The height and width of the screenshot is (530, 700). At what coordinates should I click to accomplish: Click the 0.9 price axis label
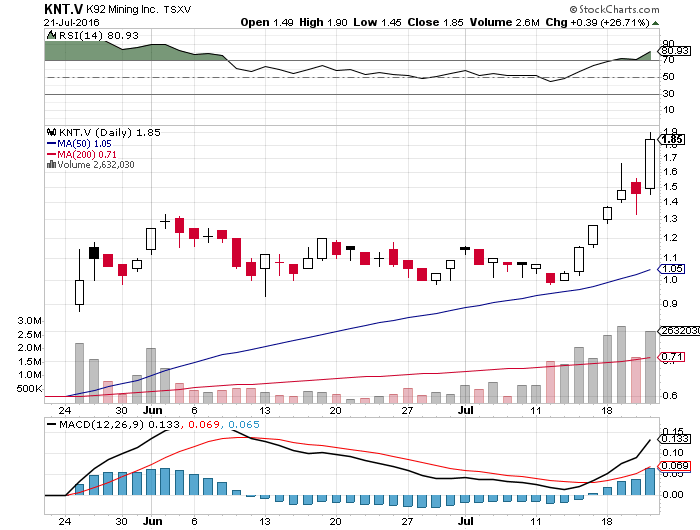[x=670, y=304]
